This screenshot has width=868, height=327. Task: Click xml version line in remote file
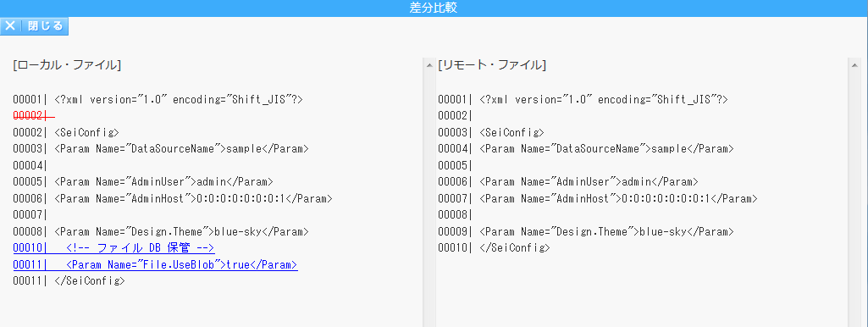583,100
